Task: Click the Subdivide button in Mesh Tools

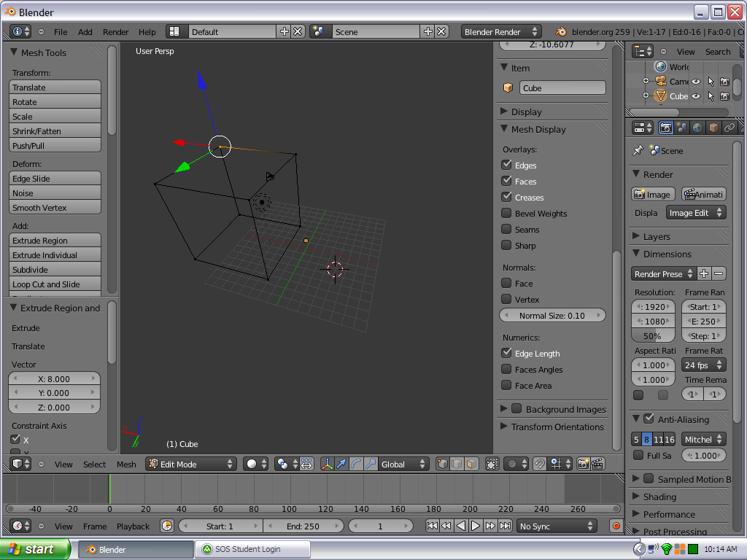Action: click(x=54, y=270)
